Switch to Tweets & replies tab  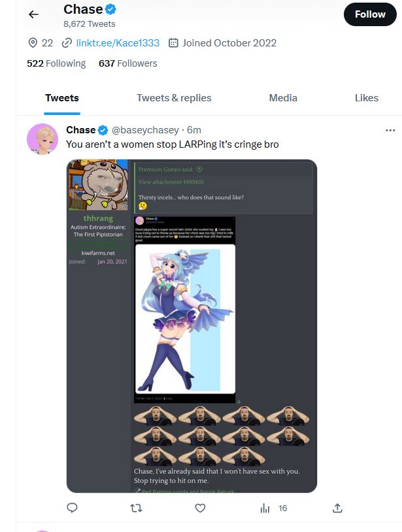click(x=174, y=98)
